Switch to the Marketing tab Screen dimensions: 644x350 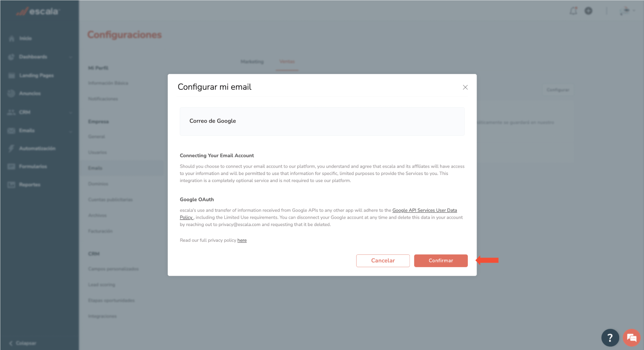[252, 62]
